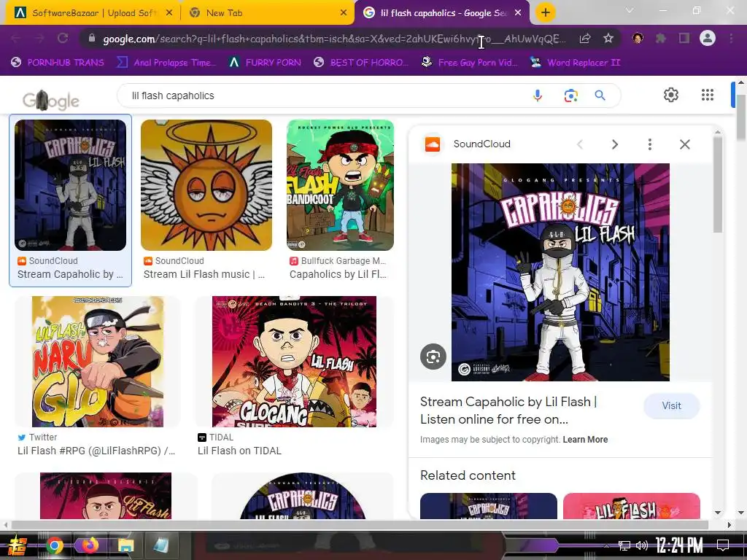Open the Chrome three-dot menu
This screenshot has height=560, width=747.
click(731, 39)
